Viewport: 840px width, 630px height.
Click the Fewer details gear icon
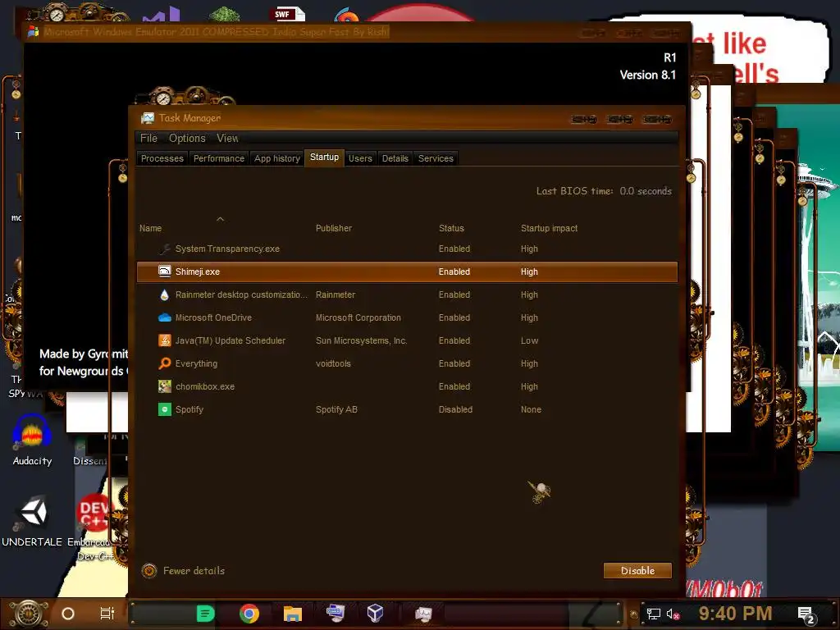(149, 571)
